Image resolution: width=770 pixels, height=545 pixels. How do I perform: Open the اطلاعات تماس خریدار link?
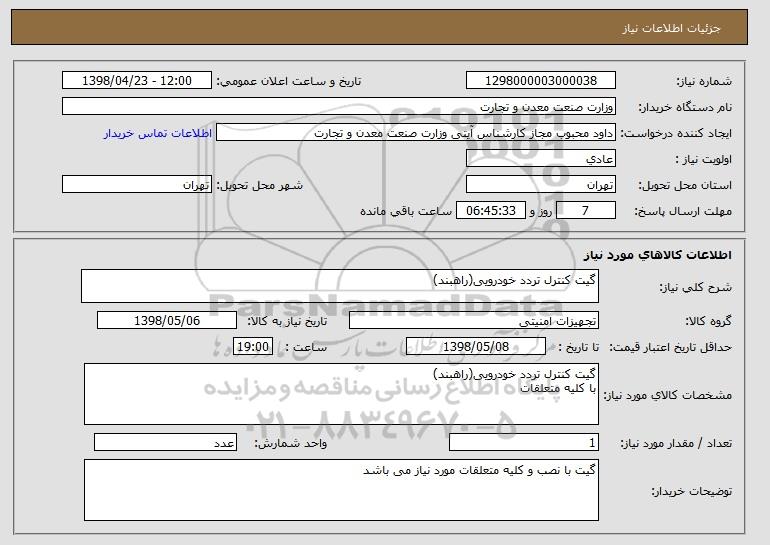158,133
